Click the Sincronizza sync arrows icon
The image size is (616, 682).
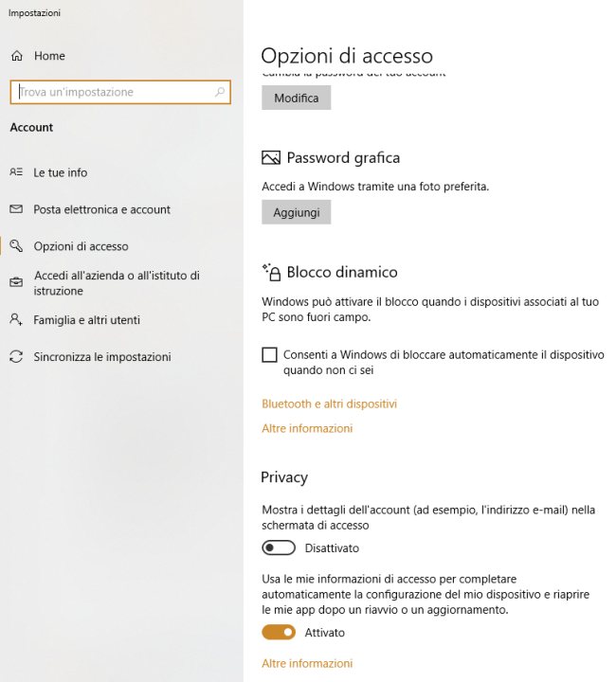[16, 357]
